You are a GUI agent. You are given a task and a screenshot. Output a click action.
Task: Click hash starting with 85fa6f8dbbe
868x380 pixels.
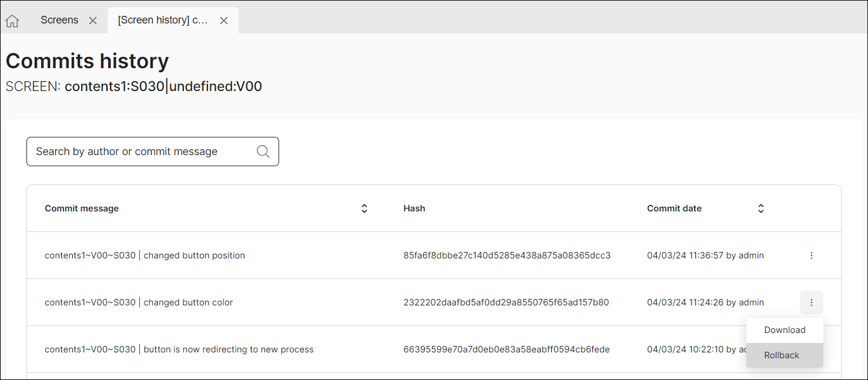[x=507, y=255]
